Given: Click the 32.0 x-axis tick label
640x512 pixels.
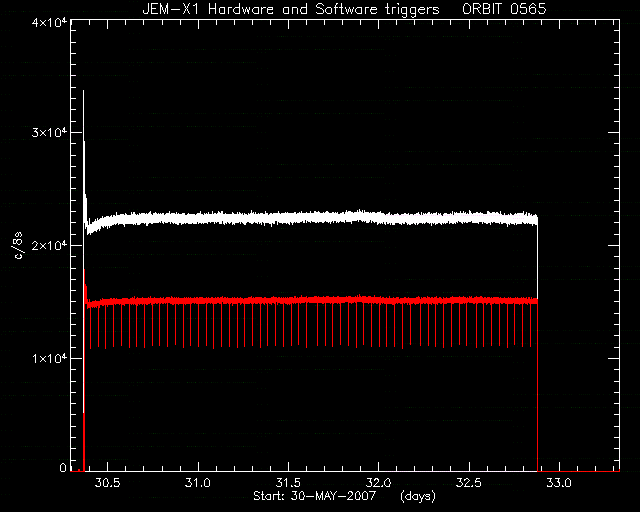Looking at the screenshot, I should [x=378, y=483].
